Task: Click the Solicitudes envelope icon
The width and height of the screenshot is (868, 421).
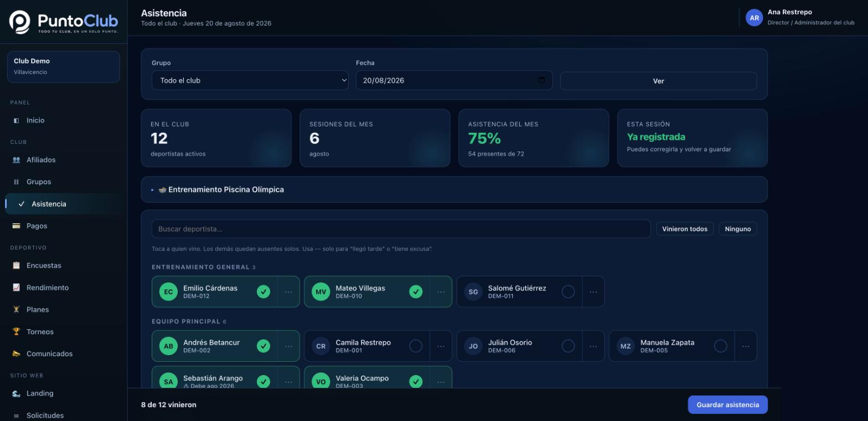Action: pyautogui.click(x=16, y=415)
